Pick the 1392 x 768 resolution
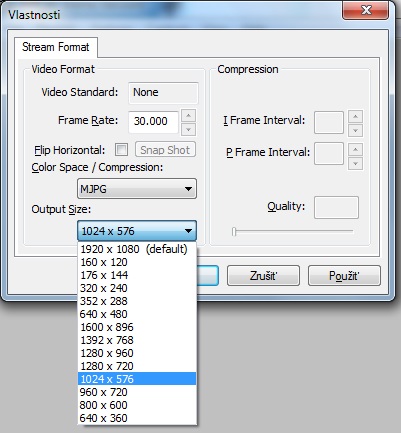 [137, 340]
